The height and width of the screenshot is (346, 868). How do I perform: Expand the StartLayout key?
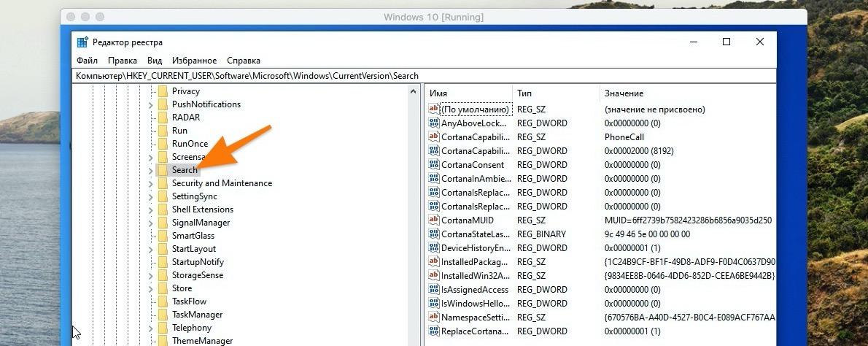(x=150, y=249)
